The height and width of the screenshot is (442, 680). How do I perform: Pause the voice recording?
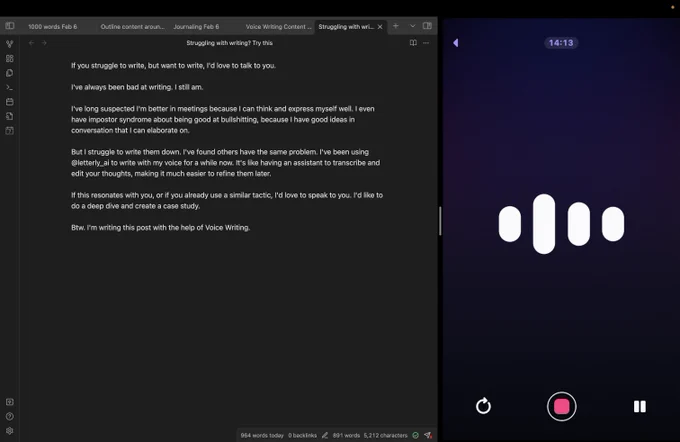click(640, 406)
